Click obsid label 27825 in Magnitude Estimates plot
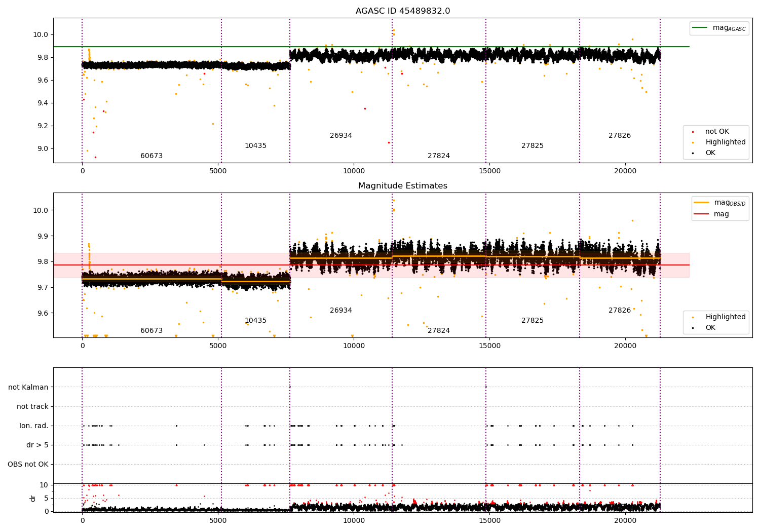 point(533,321)
